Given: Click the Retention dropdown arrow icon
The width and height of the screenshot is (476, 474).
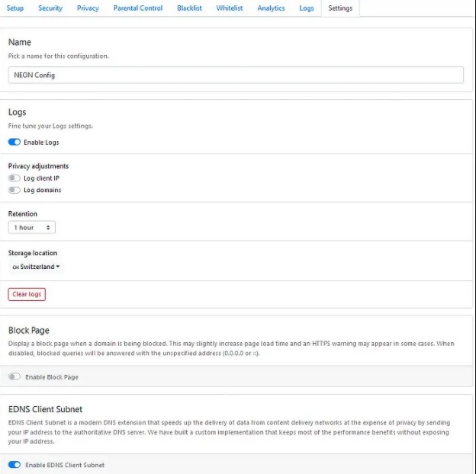Looking at the screenshot, I should 48,227.
